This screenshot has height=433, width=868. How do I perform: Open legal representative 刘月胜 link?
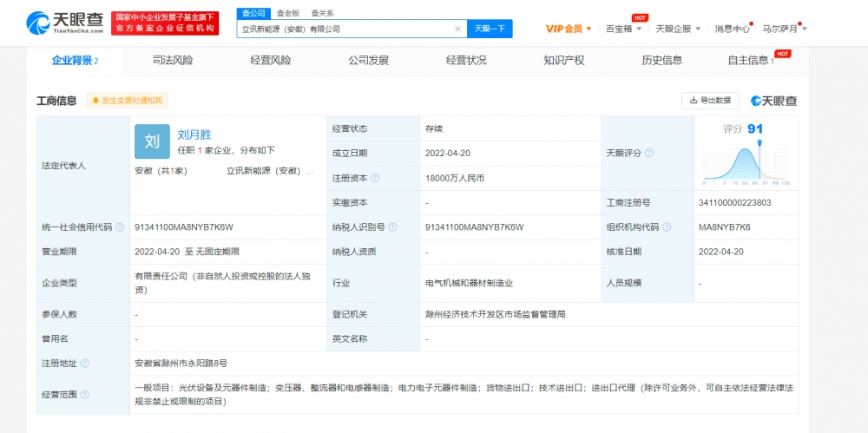tap(194, 134)
